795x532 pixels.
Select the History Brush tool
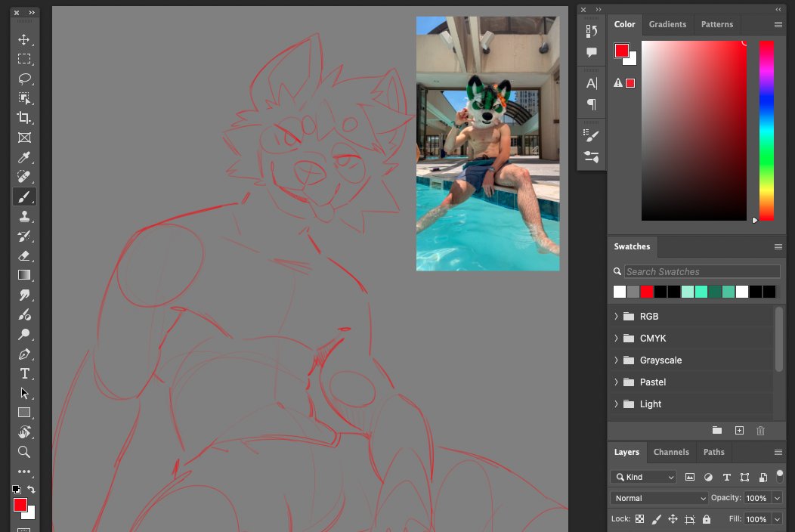[24, 236]
